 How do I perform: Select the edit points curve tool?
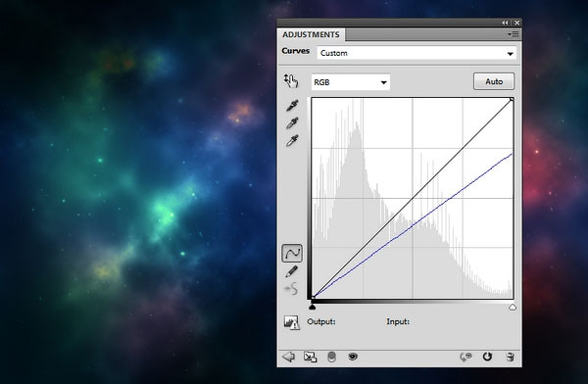(292, 253)
